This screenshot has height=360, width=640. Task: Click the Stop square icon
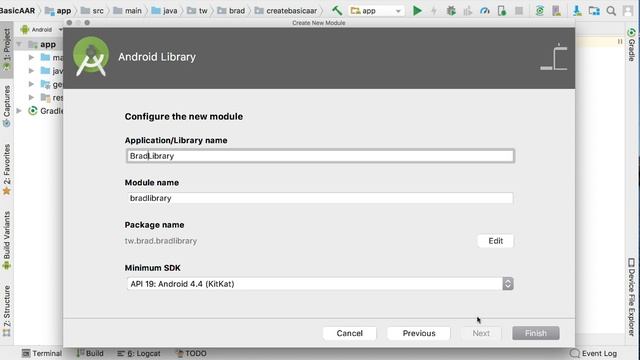[x=519, y=11]
